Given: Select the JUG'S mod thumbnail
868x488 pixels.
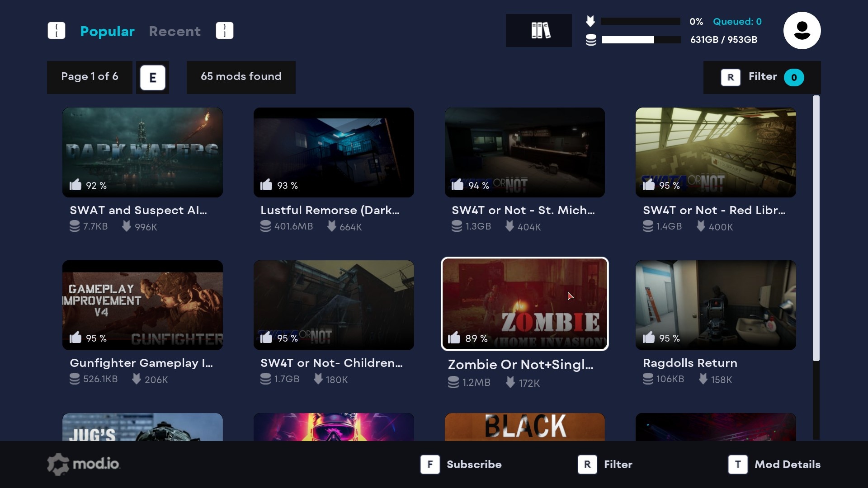Looking at the screenshot, I should point(142,427).
